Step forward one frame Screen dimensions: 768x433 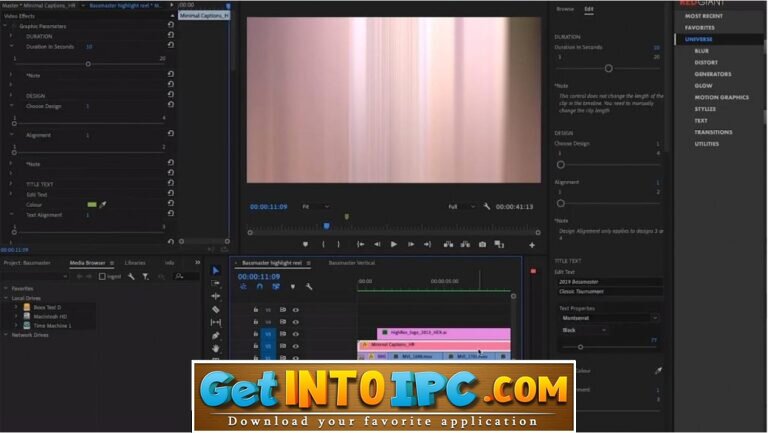point(411,244)
